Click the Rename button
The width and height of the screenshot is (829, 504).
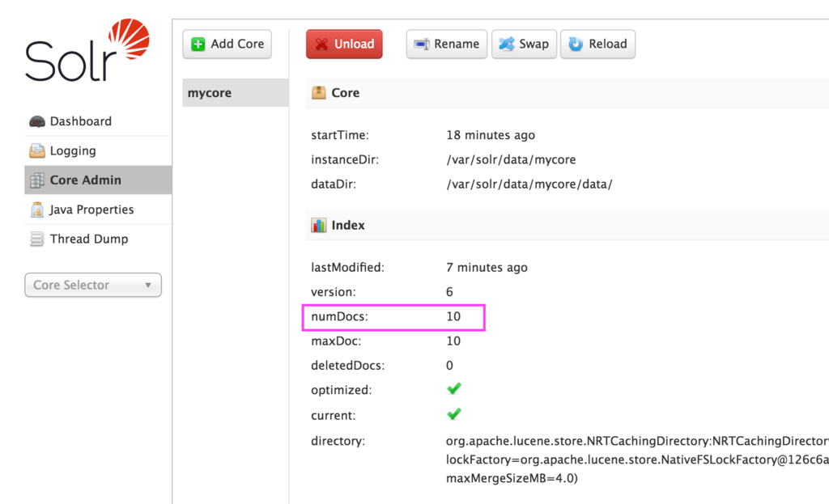click(447, 44)
